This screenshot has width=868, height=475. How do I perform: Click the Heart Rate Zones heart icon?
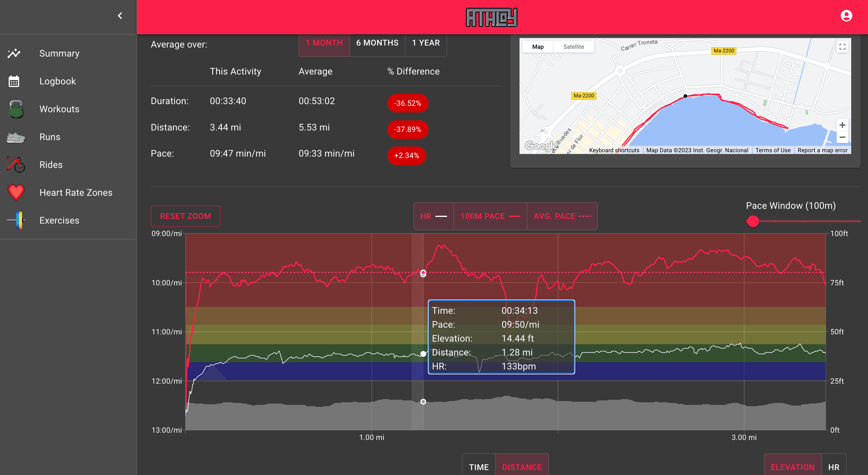coord(16,193)
